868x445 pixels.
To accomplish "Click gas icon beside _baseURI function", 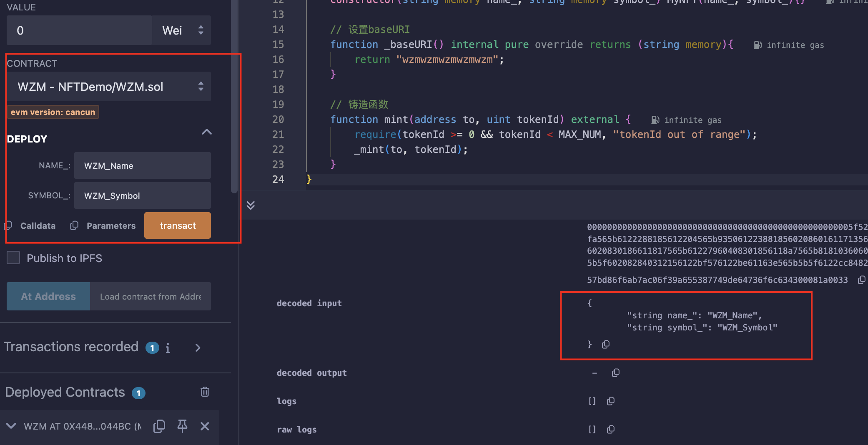I will coord(758,45).
